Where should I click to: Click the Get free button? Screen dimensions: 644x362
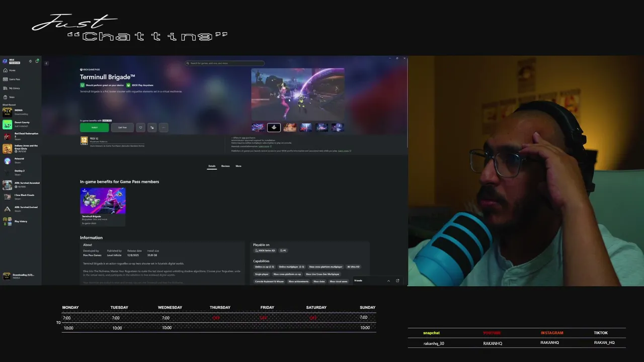[122, 127]
